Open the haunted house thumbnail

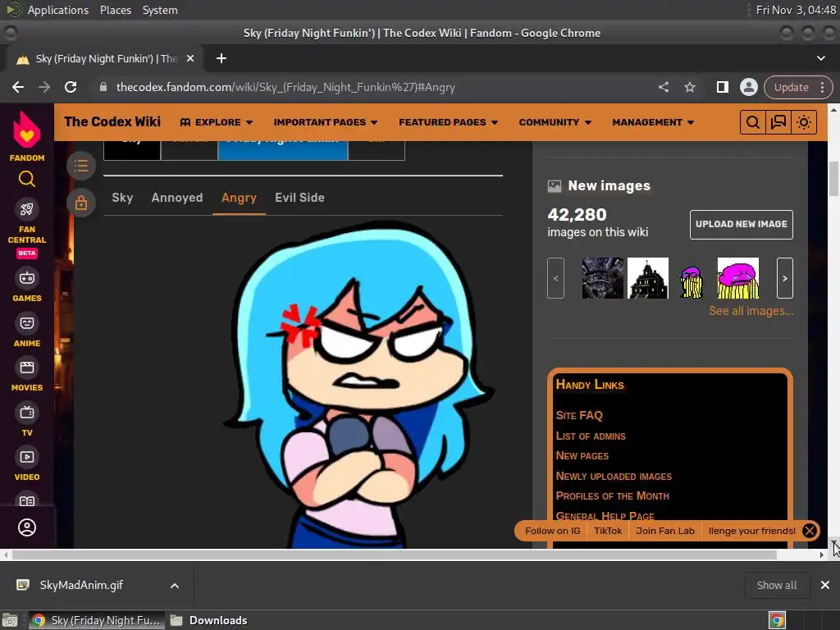(x=648, y=278)
